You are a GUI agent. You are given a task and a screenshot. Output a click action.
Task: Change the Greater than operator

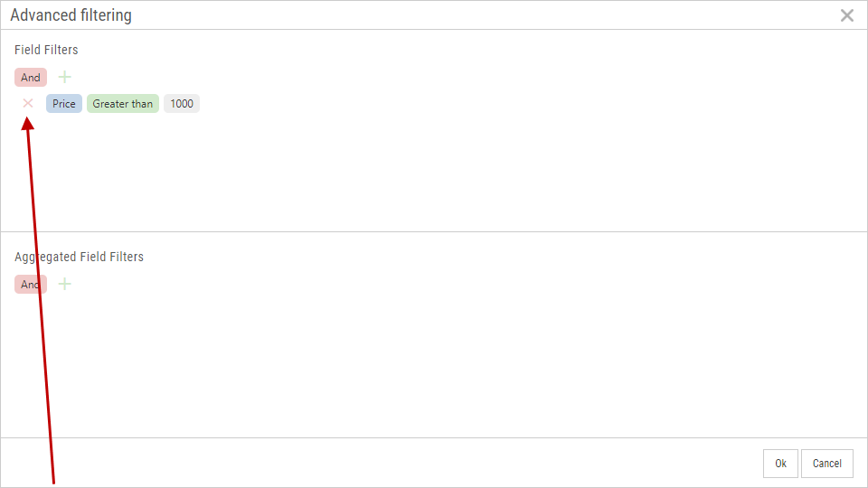coord(123,104)
